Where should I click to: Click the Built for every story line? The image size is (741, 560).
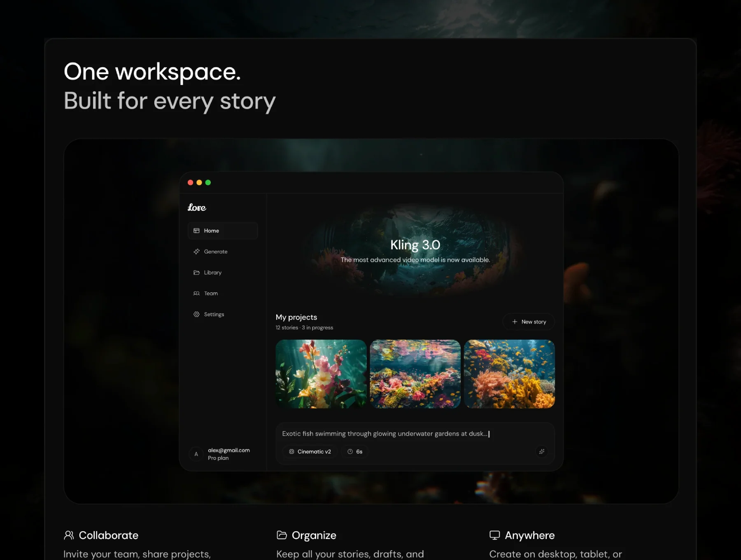(x=170, y=101)
